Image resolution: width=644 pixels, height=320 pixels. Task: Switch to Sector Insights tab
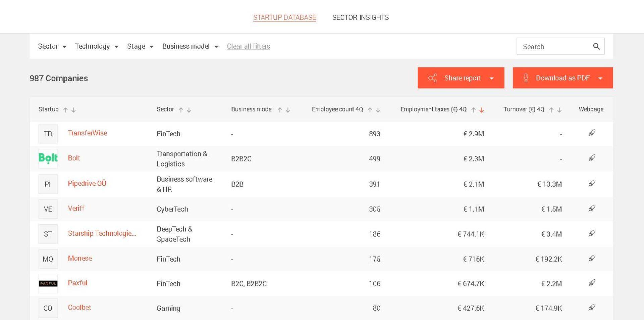pyautogui.click(x=360, y=17)
